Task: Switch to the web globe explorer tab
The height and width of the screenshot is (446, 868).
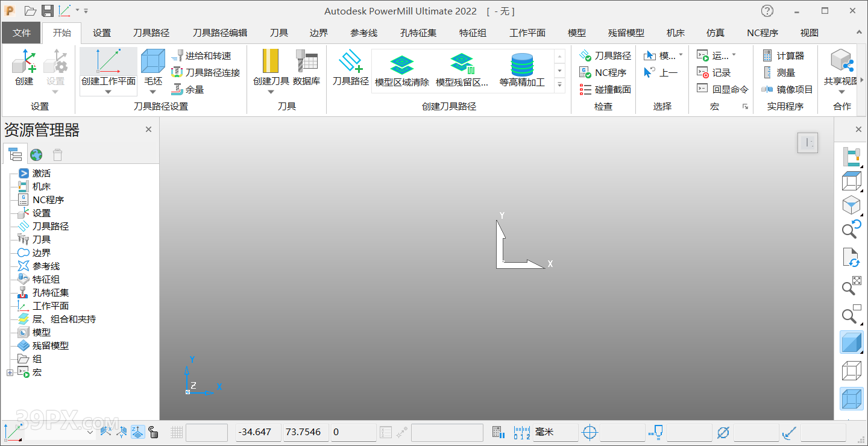Action: pos(36,154)
